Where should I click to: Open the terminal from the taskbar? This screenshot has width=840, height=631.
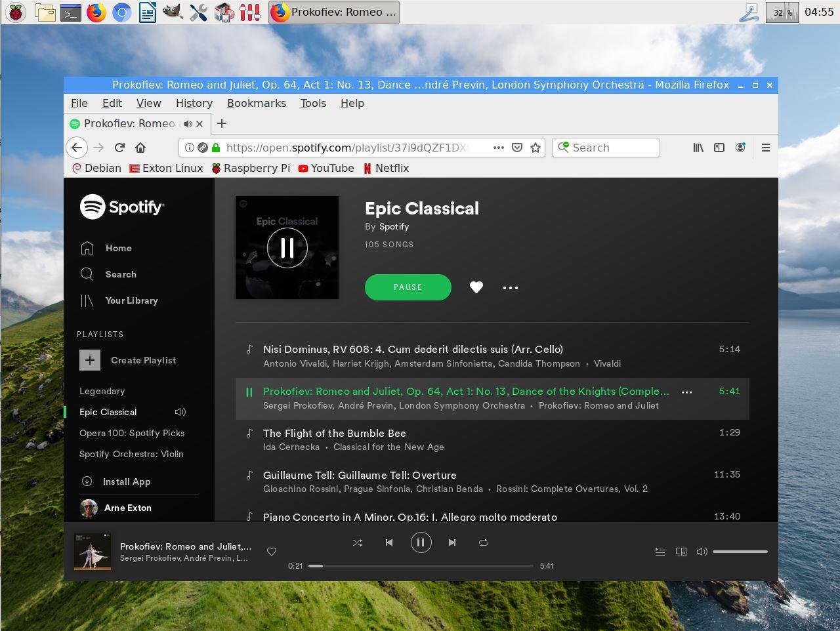[70, 12]
